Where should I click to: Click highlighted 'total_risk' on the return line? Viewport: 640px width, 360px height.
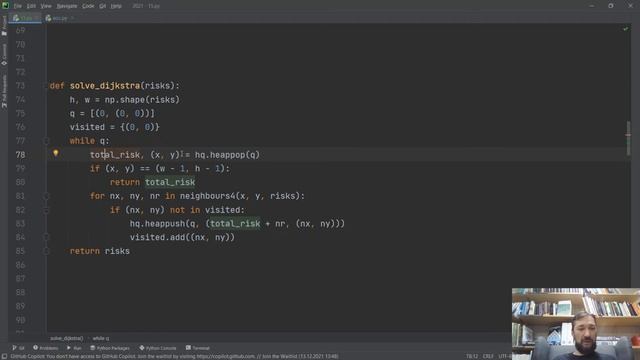point(170,182)
